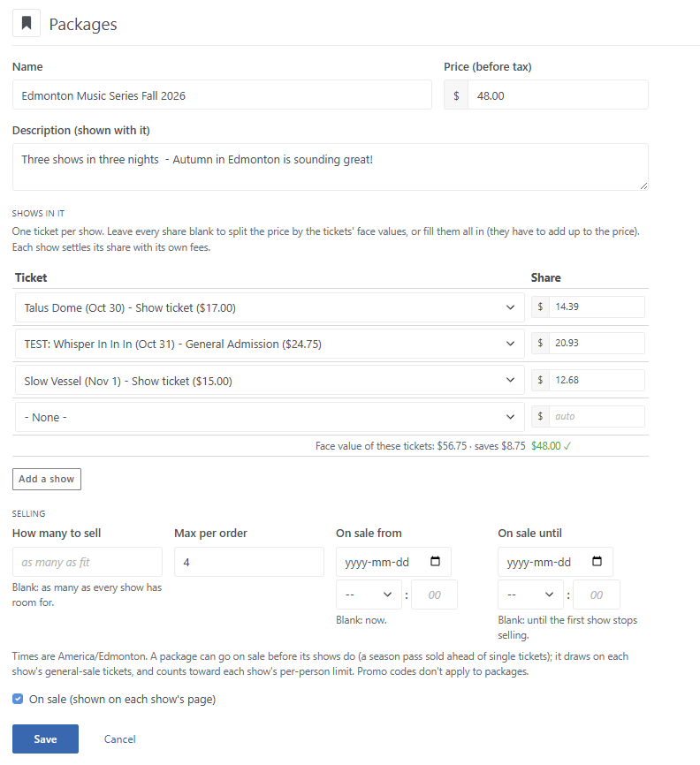Click the 'Face value of these tickets: $56.75' text
This screenshot has width=700, height=765.
tap(391, 446)
